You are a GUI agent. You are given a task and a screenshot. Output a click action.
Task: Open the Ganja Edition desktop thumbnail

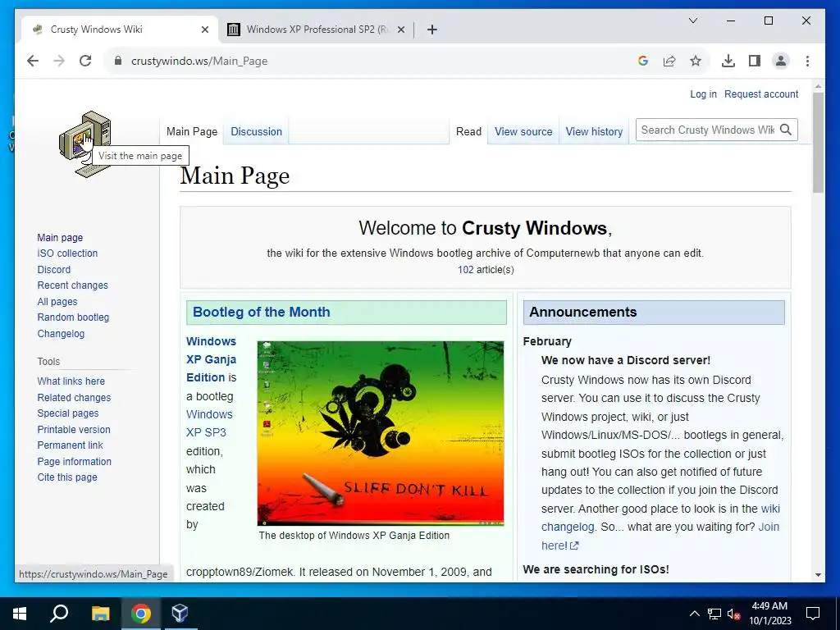pos(381,433)
